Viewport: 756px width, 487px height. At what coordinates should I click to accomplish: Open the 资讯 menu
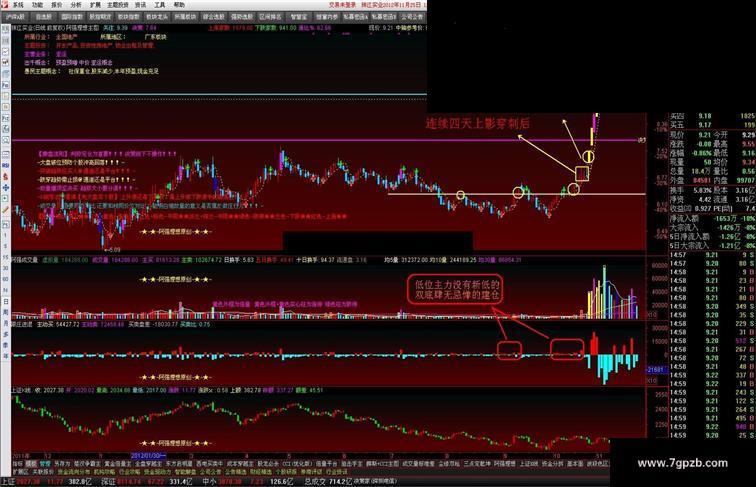tap(140, 5)
